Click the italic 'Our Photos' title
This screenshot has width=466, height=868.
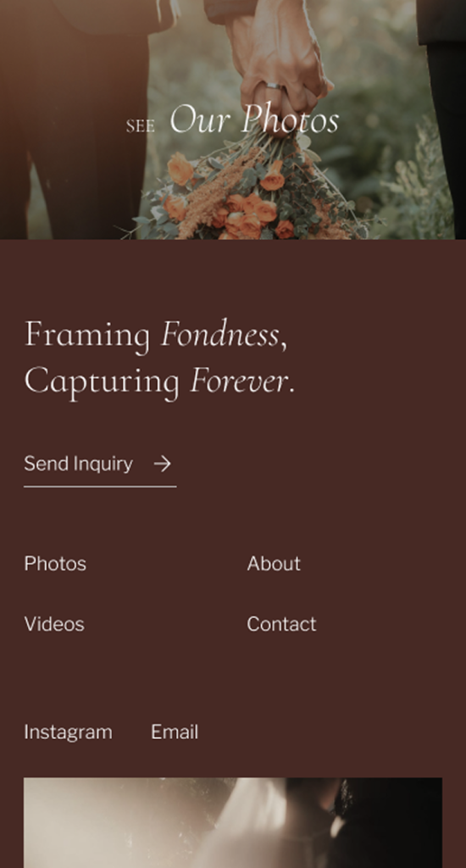click(254, 119)
